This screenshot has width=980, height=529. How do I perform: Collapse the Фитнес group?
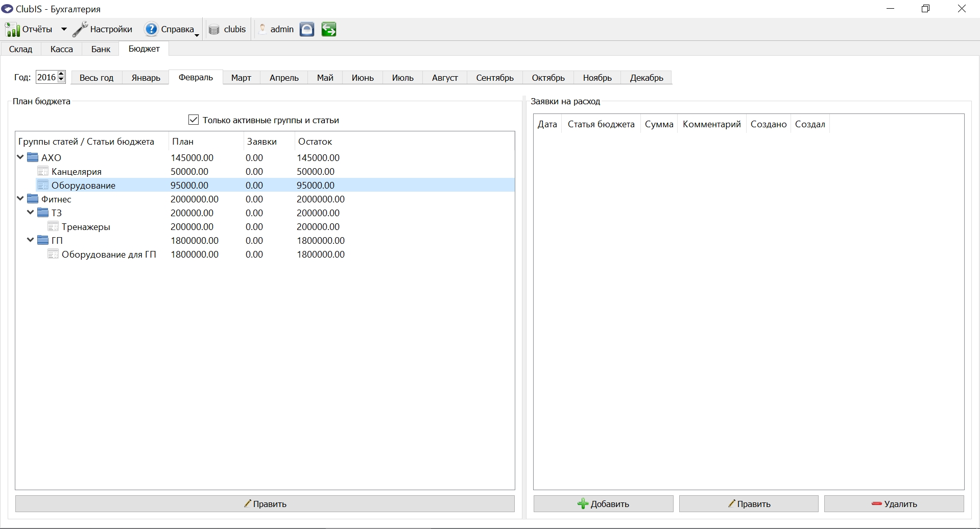(20, 199)
